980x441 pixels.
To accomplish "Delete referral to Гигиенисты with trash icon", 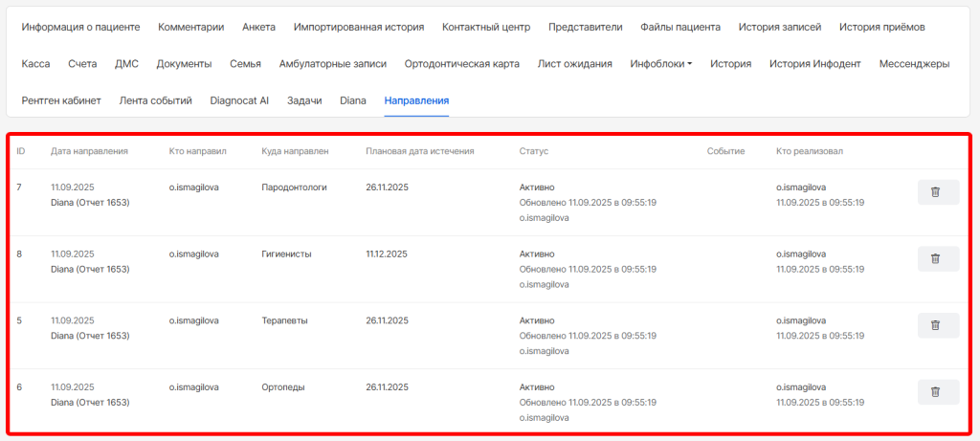I will 937,258.
